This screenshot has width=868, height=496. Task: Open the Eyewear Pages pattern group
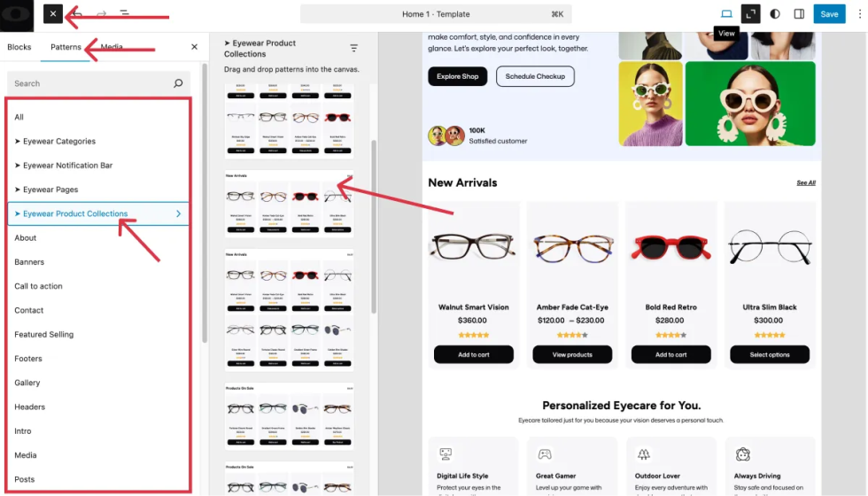point(46,190)
